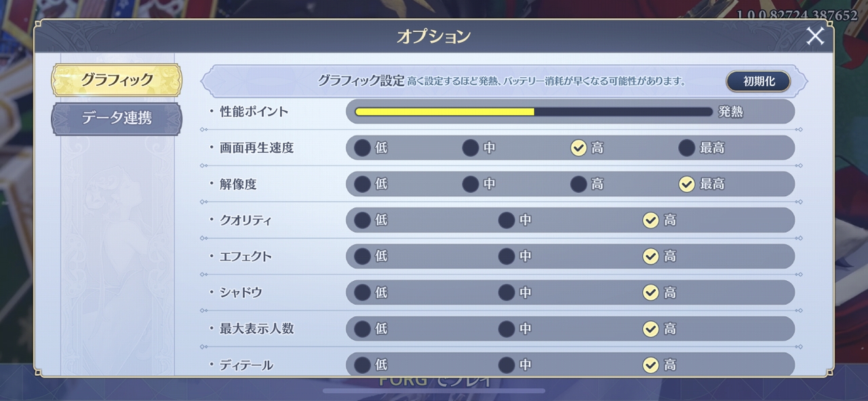Viewport: 868px width, 401px height.
Task: Close the オプション dialog with X
Action: [x=814, y=36]
